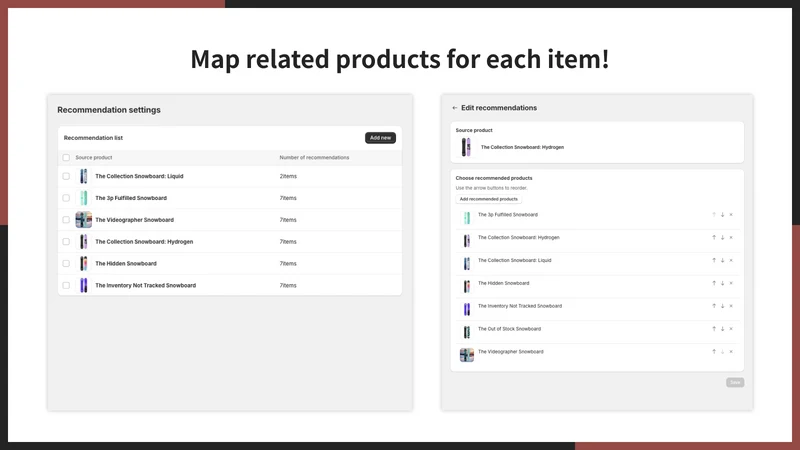Move The Out of Stock Snowboard up
Screen dimensions: 800x450
coord(714,329)
